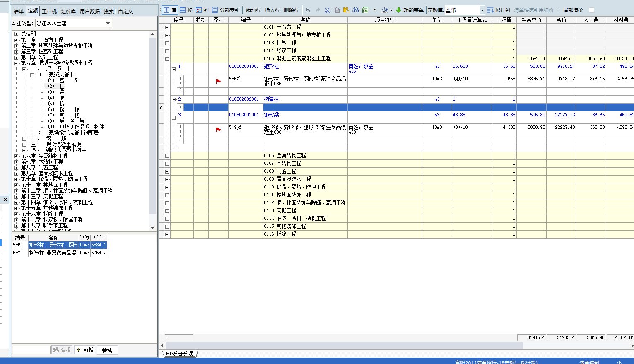The image size is (634, 364).
Task: Click the row indicator arrow left of the blue highlighted row
Action: tap(161, 108)
